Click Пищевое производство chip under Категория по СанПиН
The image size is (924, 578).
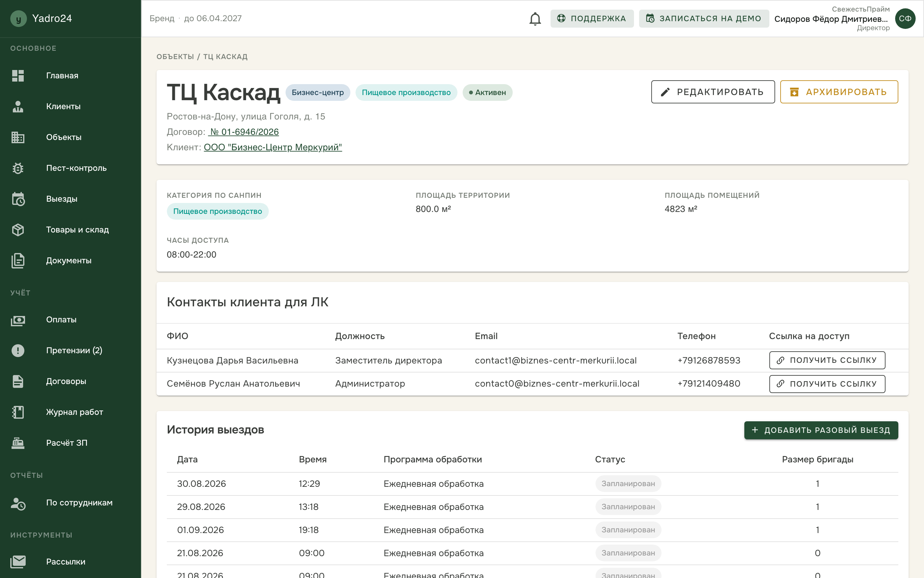(218, 211)
